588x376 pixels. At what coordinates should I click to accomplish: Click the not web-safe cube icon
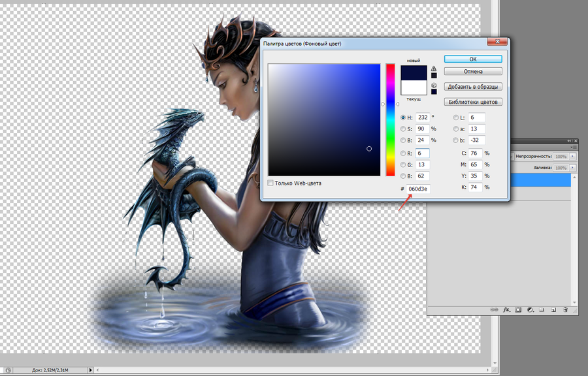[434, 85]
